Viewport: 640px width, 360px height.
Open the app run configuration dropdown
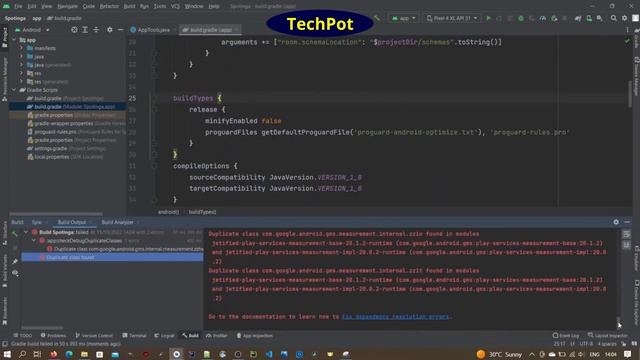(x=404, y=18)
